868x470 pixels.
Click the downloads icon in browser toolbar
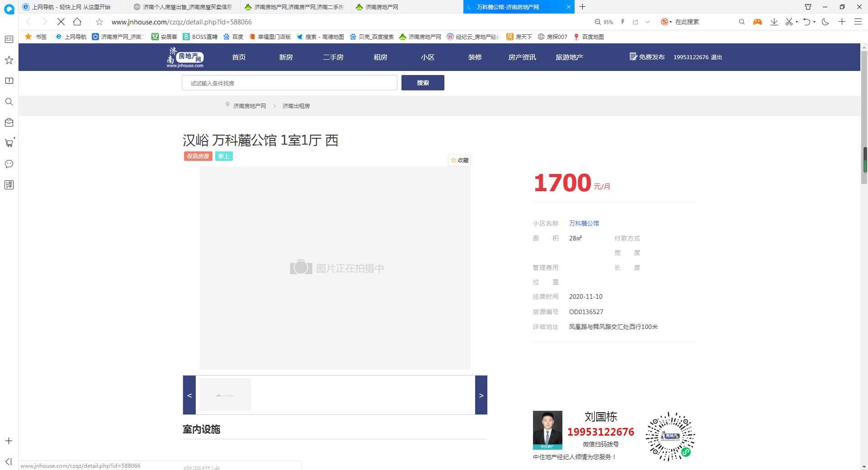tap(774, 22)
